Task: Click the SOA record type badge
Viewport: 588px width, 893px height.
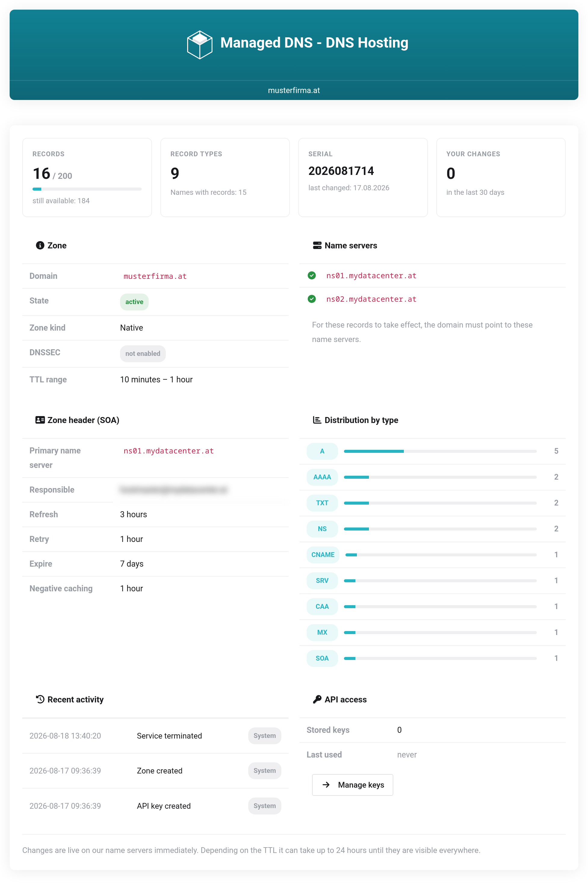Action: (x=322, y=658)
